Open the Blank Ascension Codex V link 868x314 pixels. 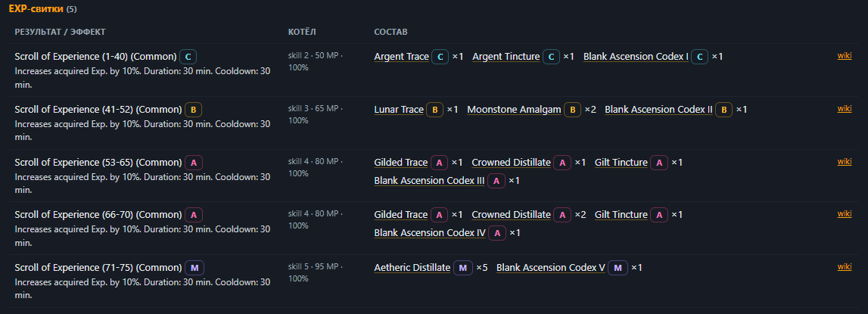(x=551, y=268)
